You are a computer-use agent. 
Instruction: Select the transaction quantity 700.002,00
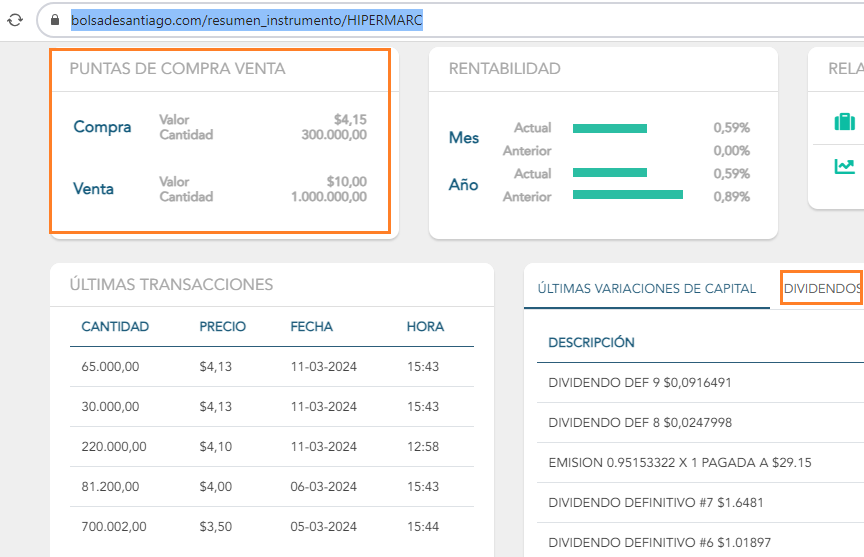tap(114, 527)
